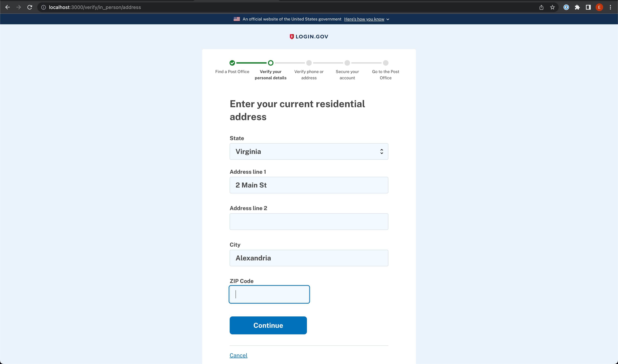Click the share page icon
The height and width of the screenshot is (364, 618).
541,7
